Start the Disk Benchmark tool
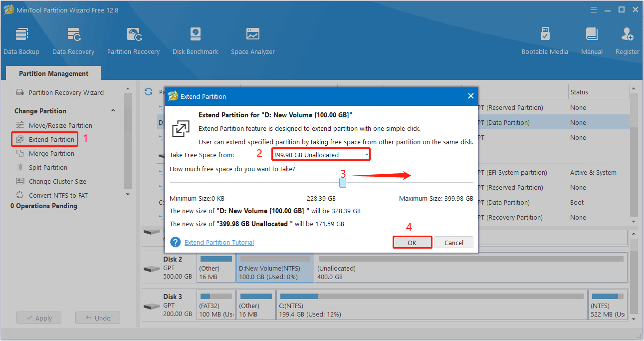 point(196,41)
